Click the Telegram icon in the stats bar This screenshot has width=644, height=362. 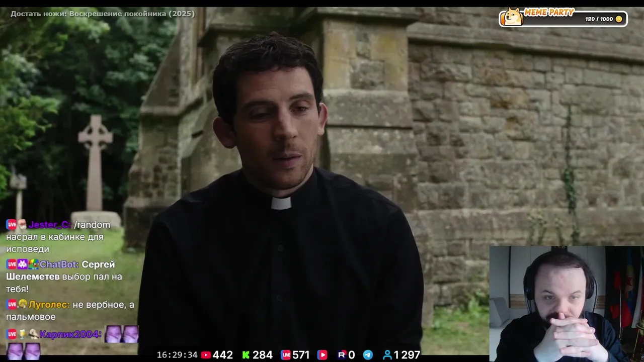click(x=368, y=355)
